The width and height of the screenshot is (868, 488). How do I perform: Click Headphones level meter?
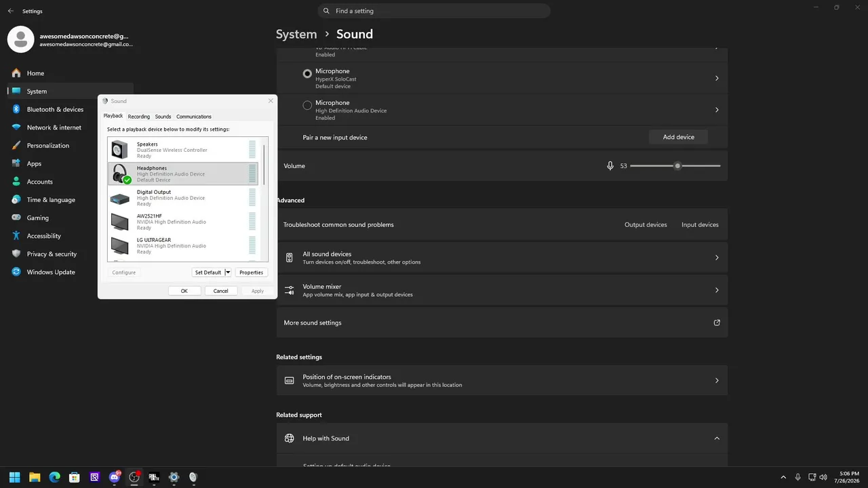pyautogui.click(x=253, y=174)
